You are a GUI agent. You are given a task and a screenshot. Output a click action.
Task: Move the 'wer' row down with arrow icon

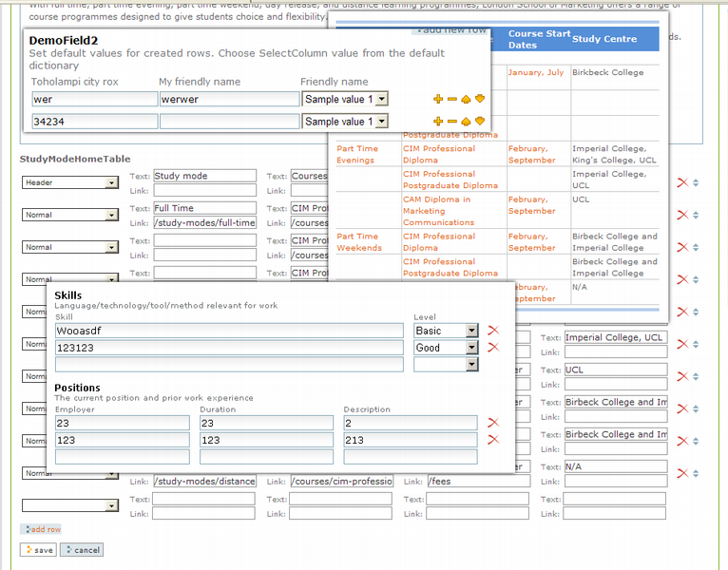pos(480,99)
